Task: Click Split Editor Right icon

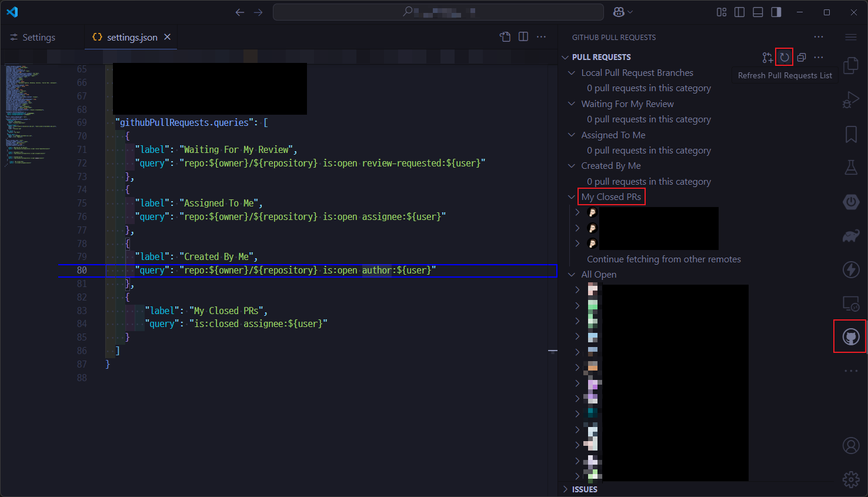Action: pos(523,37)
